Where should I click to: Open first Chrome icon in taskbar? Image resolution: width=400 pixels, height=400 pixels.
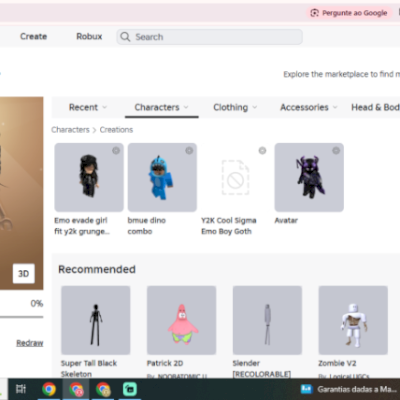[49, 389]
